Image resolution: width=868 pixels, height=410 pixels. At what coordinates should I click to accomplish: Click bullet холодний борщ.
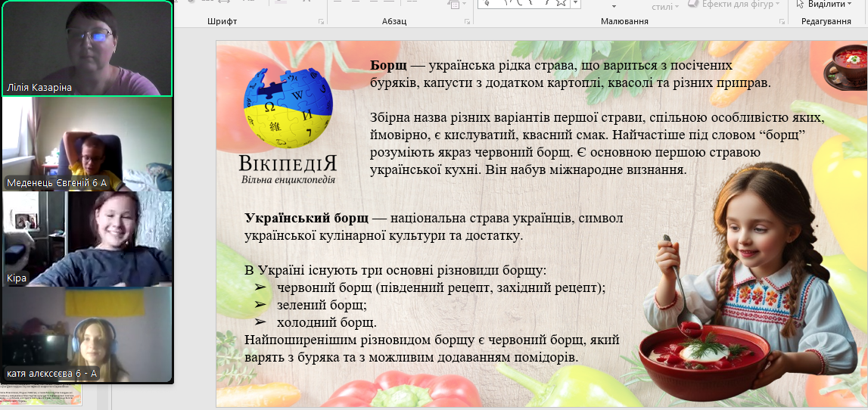[x=327, y=322]
